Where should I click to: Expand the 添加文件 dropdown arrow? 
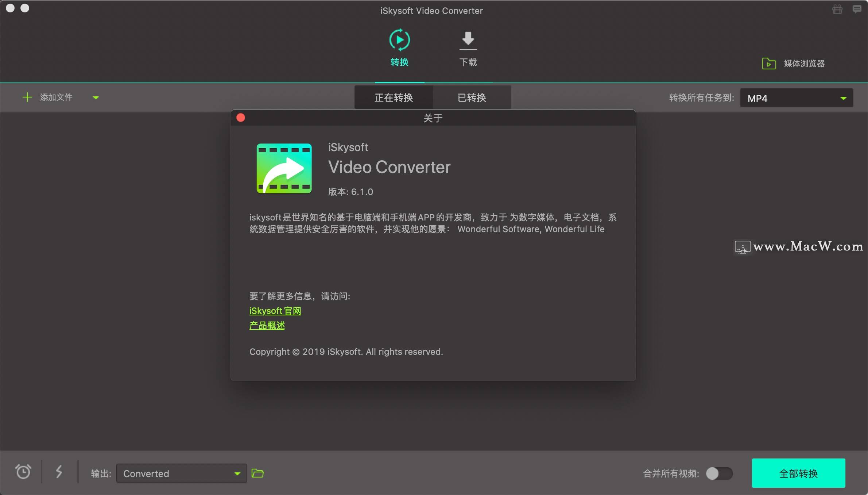click(x=96, y=98)
